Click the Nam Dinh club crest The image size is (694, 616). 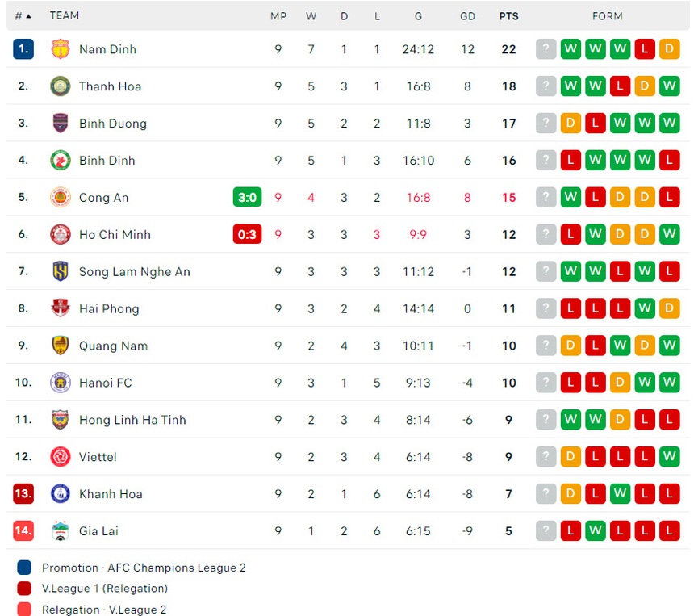(x=60, y=48)
